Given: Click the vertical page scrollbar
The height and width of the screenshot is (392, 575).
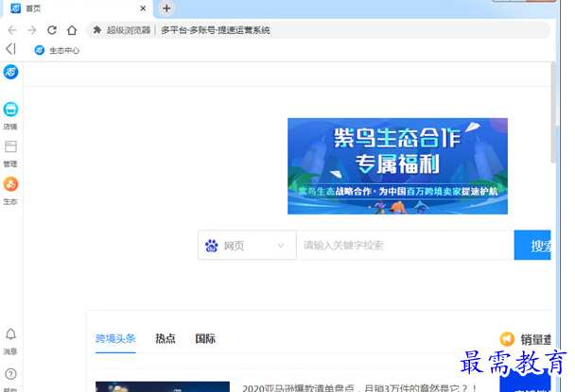Looking at the screenshot, I should pos(553,113).
